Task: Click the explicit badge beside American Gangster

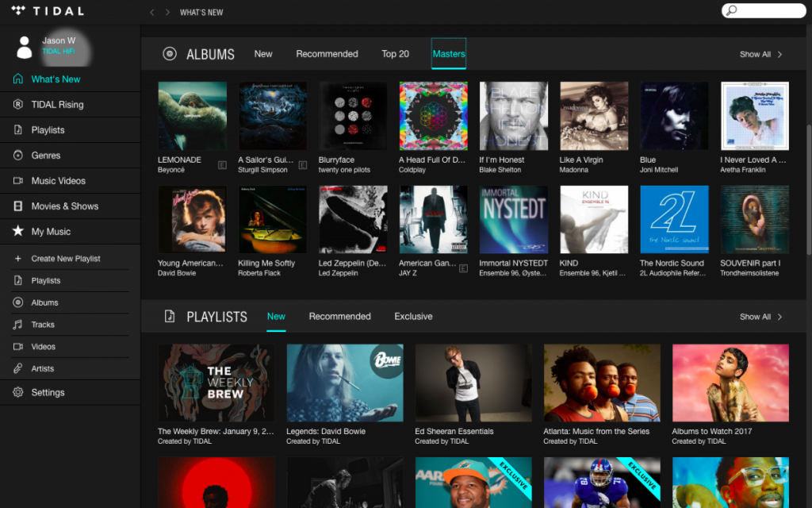Action: coord(463,268)
